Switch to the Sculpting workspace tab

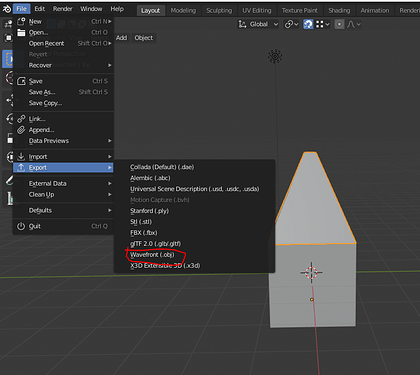coord(219,11)
